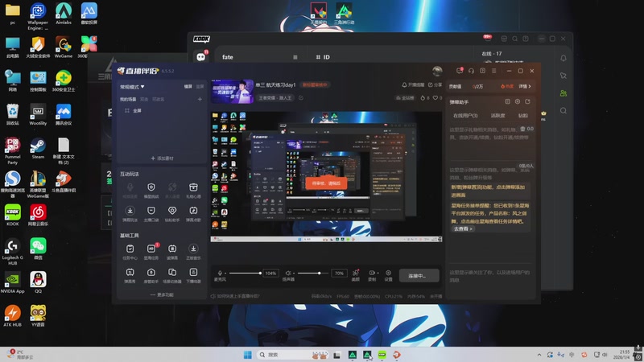This screenshot has width=644, height=362.
Task: Switch to 竖屏 orientation
Action: click(x=200, y=87)
